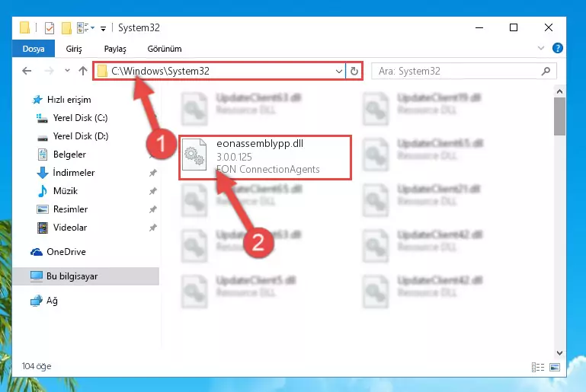This screenshot has width=586, height=392.
Task: Open Müzik folder in sidebar
Action: (58, 191)
